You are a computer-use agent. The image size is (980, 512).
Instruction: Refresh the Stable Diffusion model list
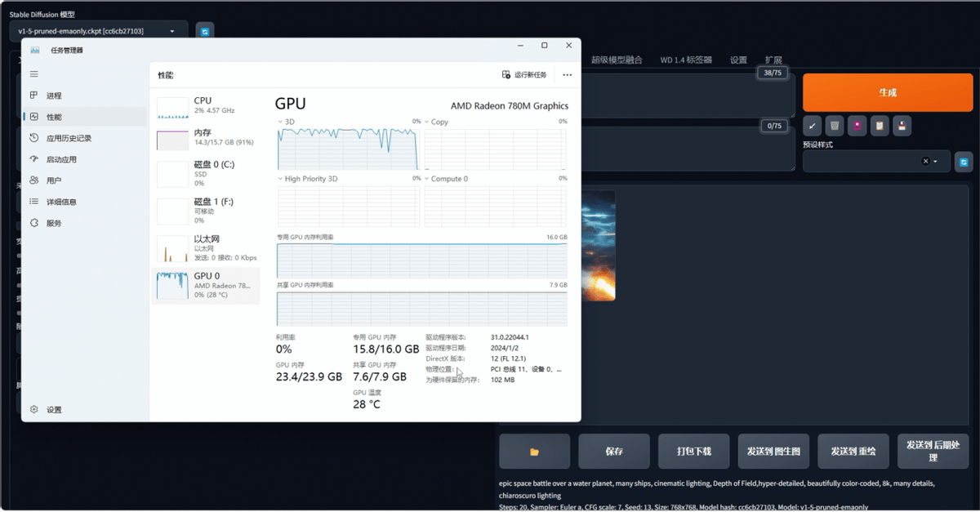[205, 32]
